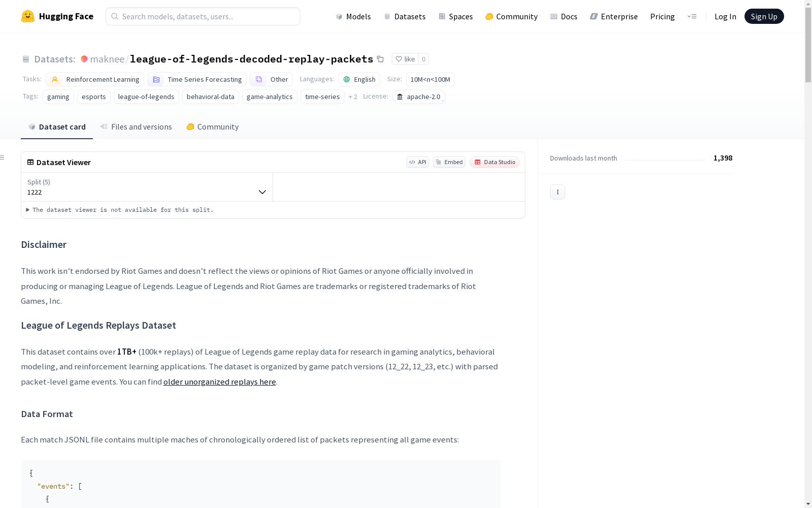This screenshot has height=508, width=812.
Task: Click the esports tag
Action: click(x=94, y=97)
